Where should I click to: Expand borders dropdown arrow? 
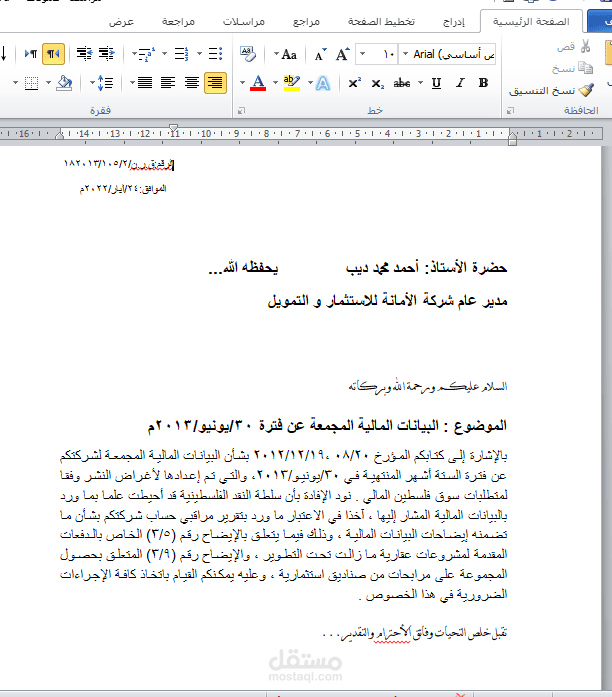coord(16,83)
